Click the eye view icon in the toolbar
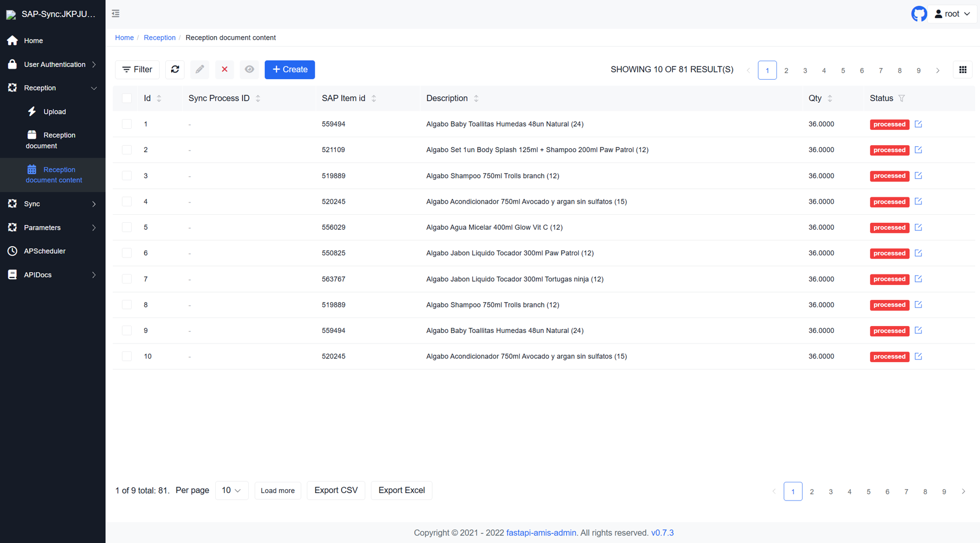Image resolution: width=980 pixels, height=543 pixels. click(249, 70)
